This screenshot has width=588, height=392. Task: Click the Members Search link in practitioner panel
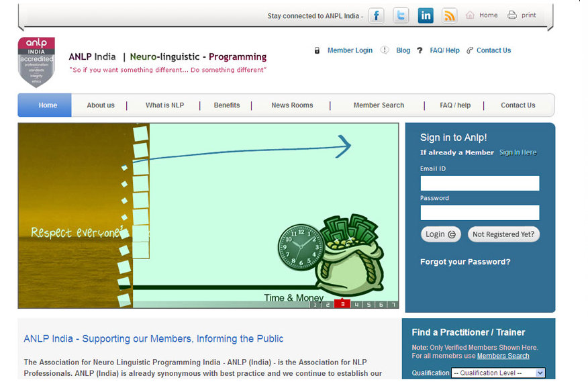503,356
